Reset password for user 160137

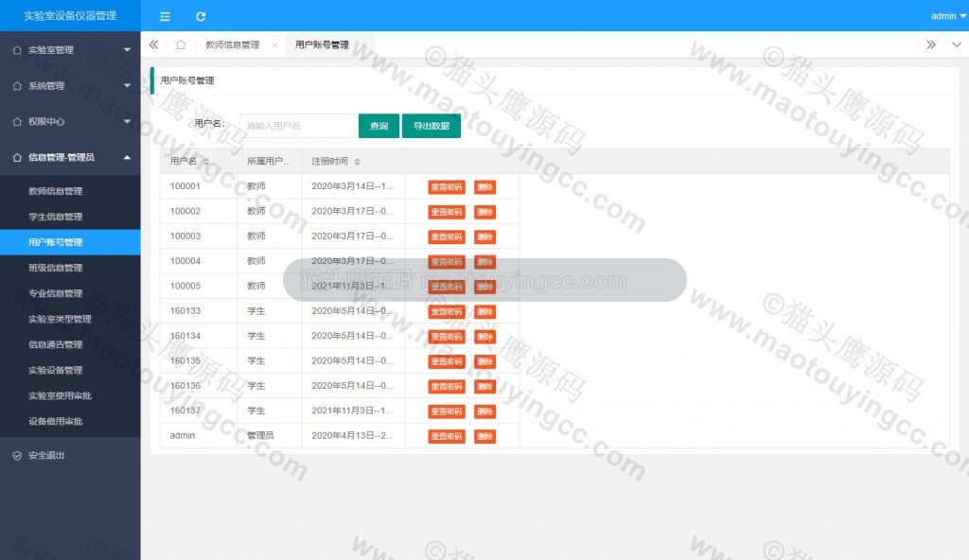(x=447, y=411)
